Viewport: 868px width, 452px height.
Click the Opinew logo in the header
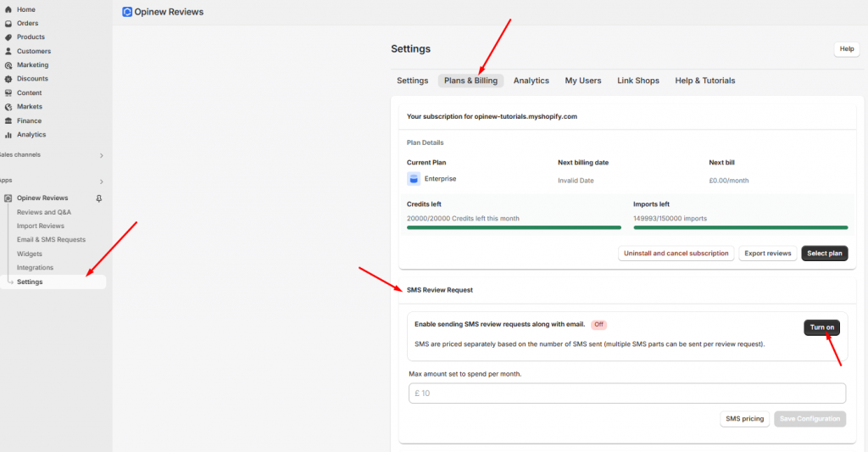point(127,12)
